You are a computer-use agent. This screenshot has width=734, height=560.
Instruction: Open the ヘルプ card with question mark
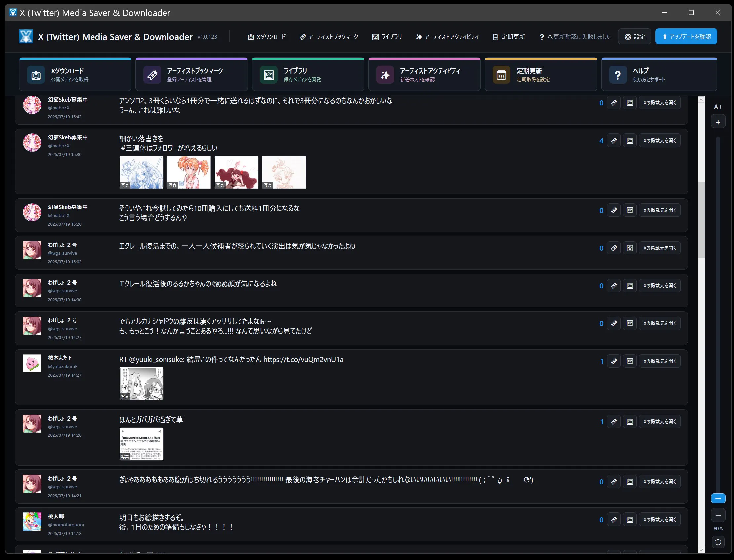point(659,75)
